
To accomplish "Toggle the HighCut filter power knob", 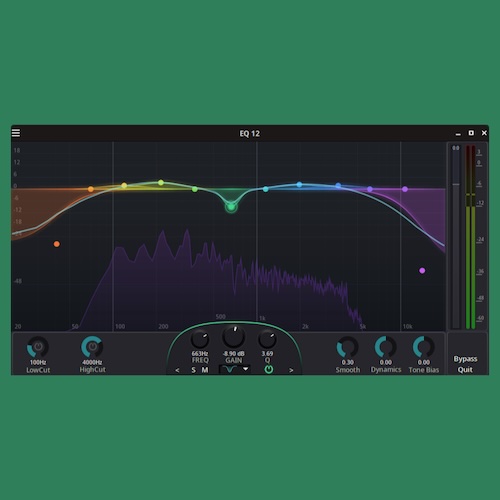I will [92, 347].
